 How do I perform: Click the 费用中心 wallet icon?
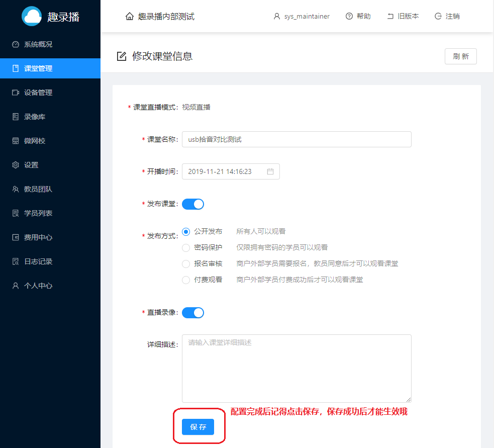[x=16, y=237]
